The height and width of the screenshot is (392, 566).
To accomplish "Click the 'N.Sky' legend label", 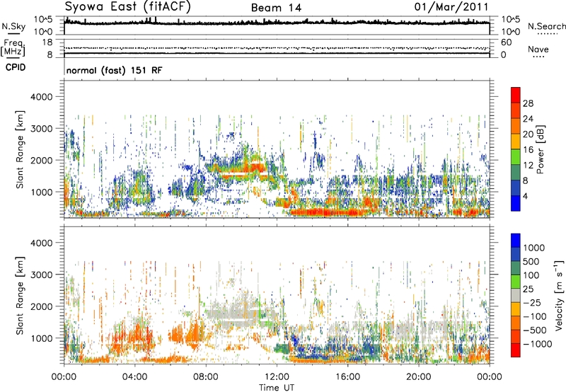I will pyautogui.click(x=13, y=26).
